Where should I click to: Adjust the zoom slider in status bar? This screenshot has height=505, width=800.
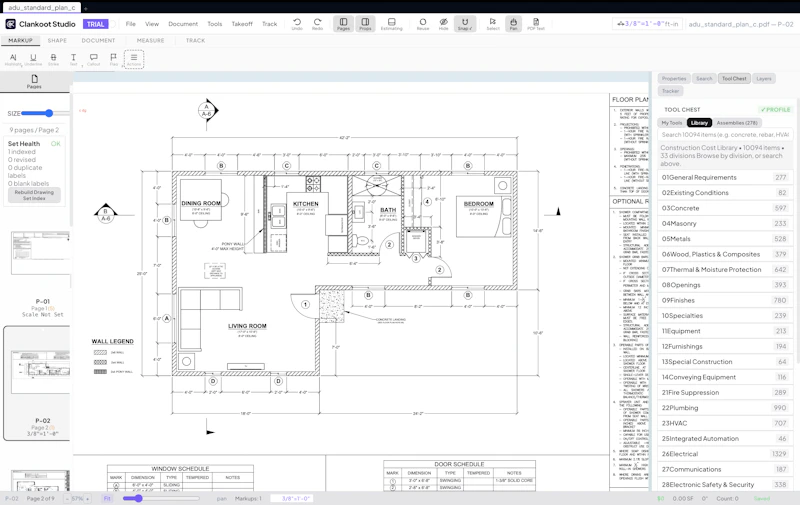[x=161, y=498]
